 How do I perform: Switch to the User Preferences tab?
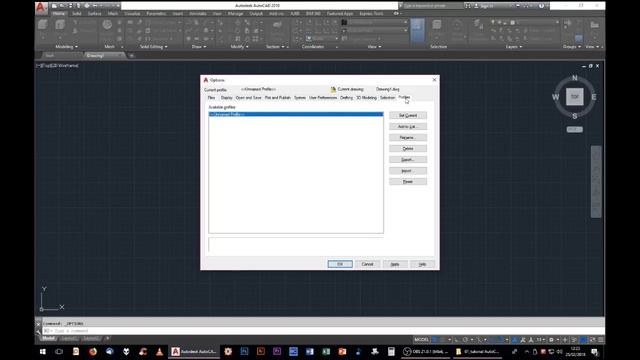pyautogui.click(x=323, y=98)
